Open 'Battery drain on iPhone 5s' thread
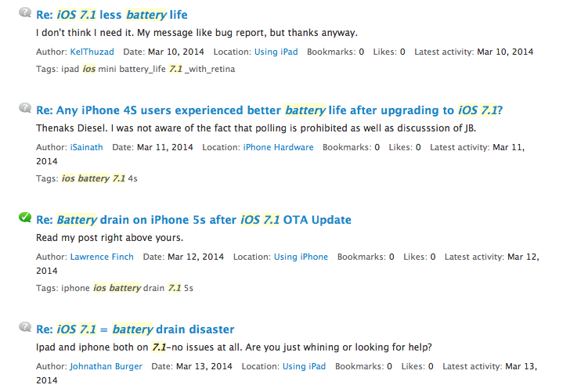The height and width of the screenshot is (392, 570). (193, 219)
